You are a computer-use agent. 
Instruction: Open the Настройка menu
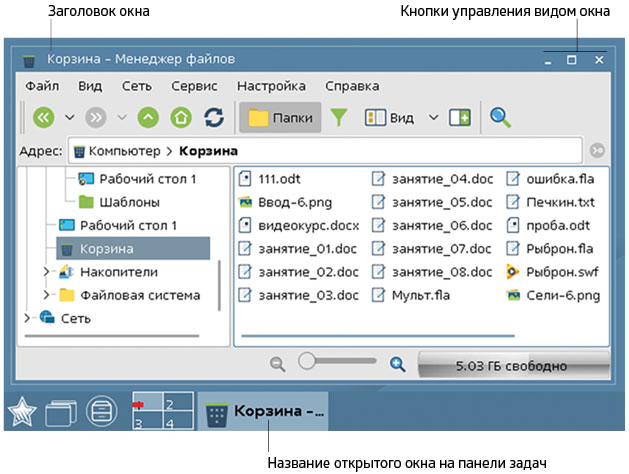tap(271, 86)
